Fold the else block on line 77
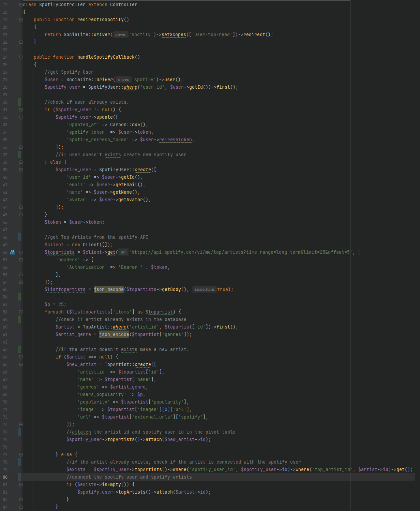This screenshot has height=511, width=420. coord(21,455)
